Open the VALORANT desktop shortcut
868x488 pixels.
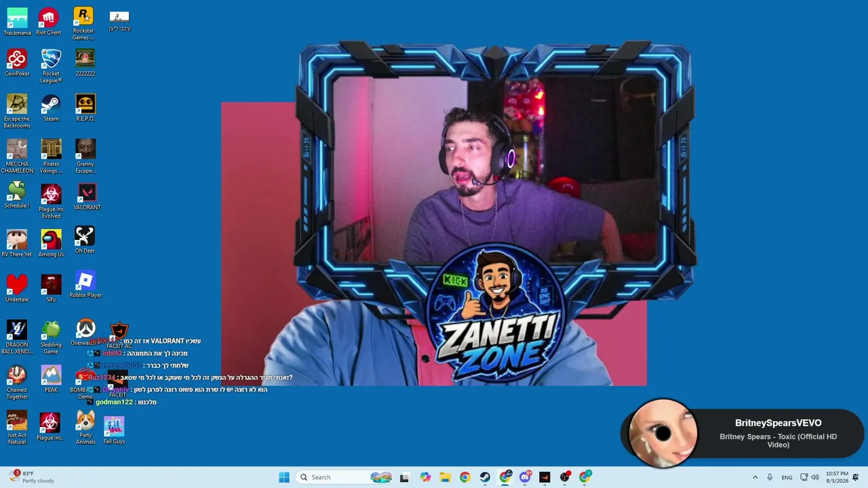click(x=87, y=197)
